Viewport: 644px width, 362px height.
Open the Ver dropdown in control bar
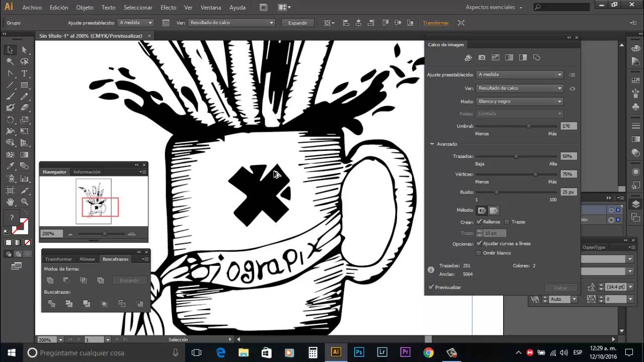tap(231, 23)
